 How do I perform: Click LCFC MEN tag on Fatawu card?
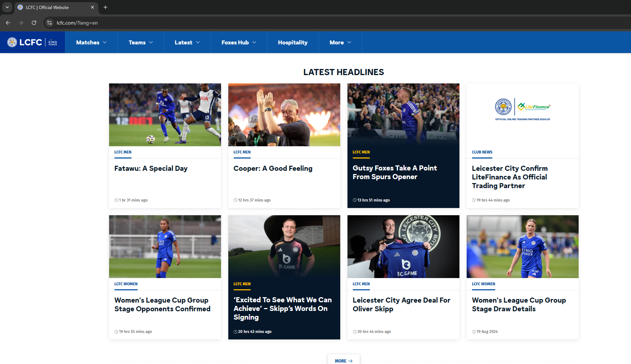(123, 152)
